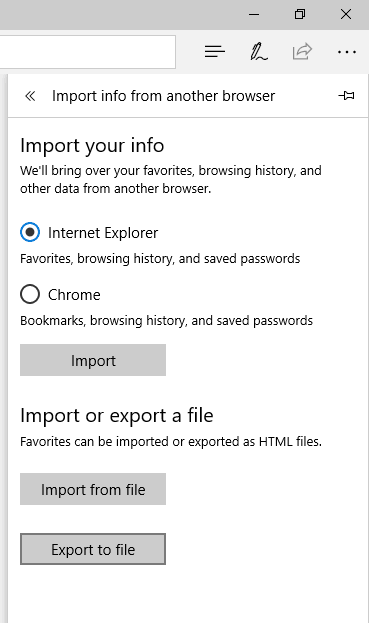Restore down the browser window
369x623 pixels.
click(300, 14)
